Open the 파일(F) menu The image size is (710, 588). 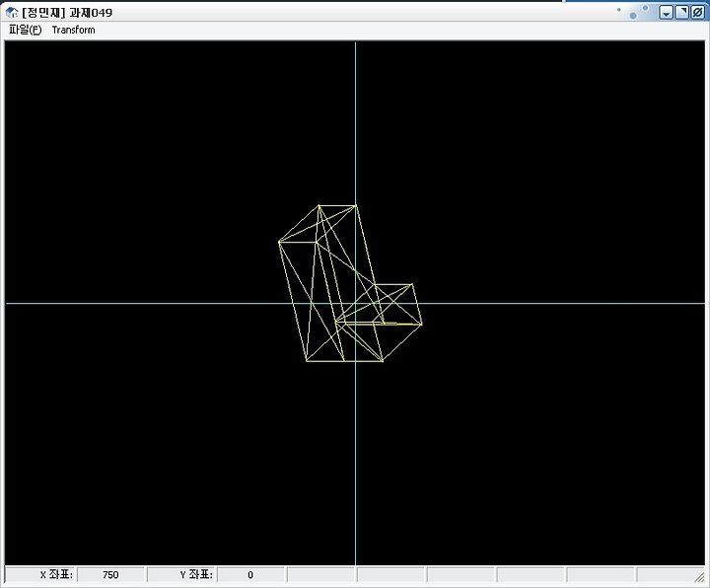coord(25,30)
